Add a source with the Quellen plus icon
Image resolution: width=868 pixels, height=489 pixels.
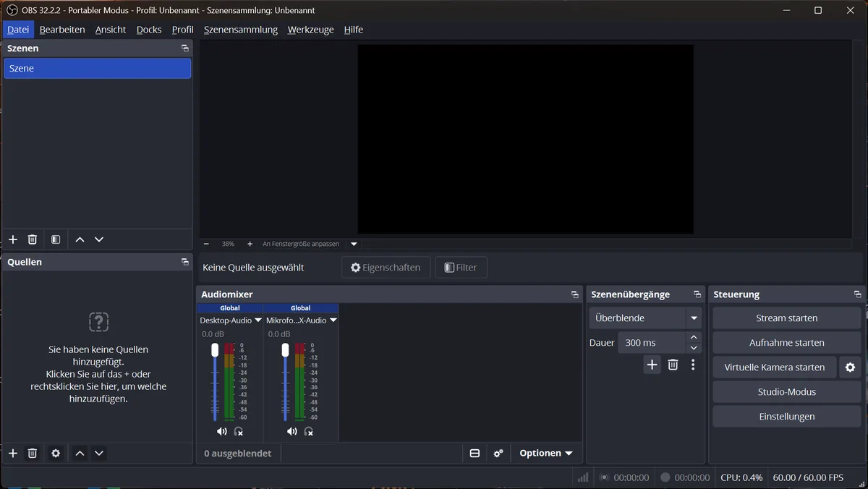(13, 454)
